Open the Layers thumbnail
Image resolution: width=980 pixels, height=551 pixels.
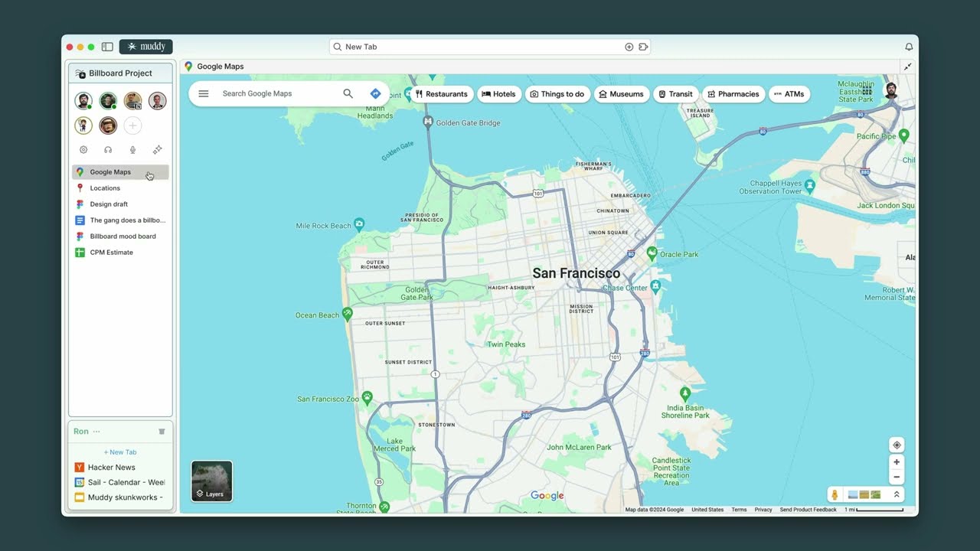click(212, 481)
